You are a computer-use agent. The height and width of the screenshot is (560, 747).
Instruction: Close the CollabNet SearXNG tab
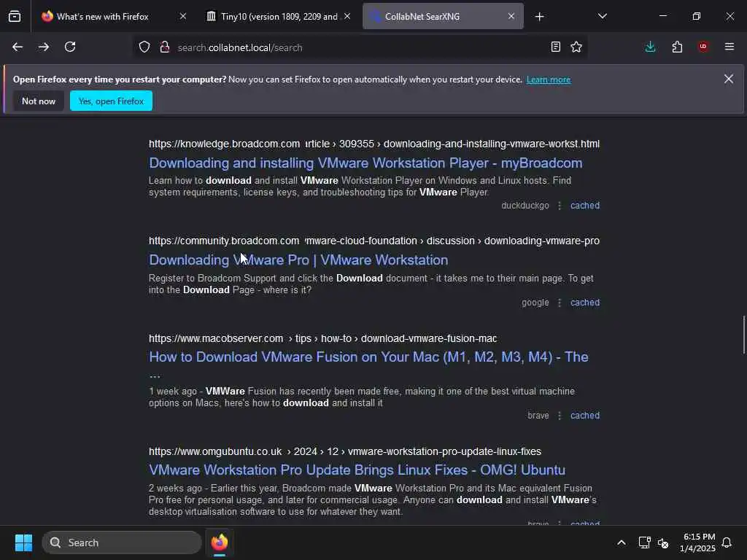[511, 16]
